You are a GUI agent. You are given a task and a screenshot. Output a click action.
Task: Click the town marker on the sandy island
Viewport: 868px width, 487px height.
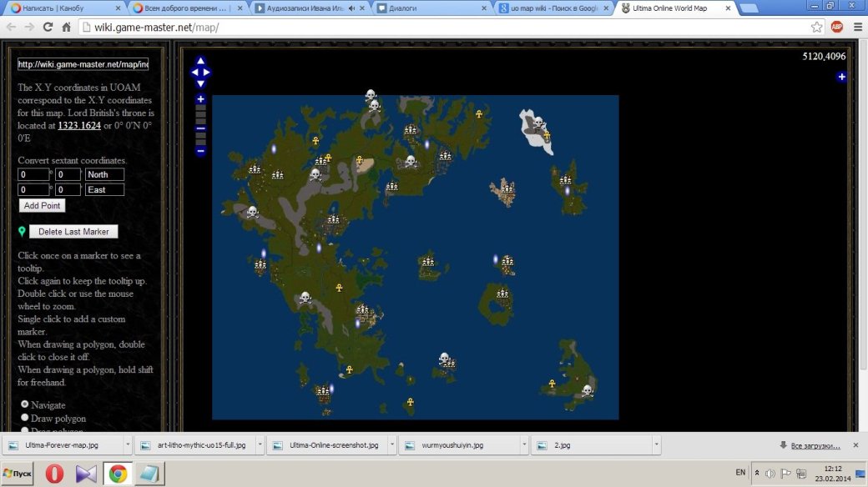507,188
